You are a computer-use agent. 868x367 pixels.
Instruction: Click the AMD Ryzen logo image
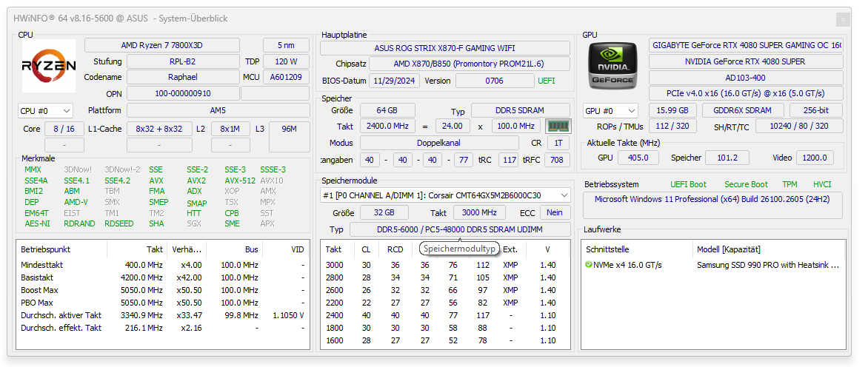pos(49,66)
